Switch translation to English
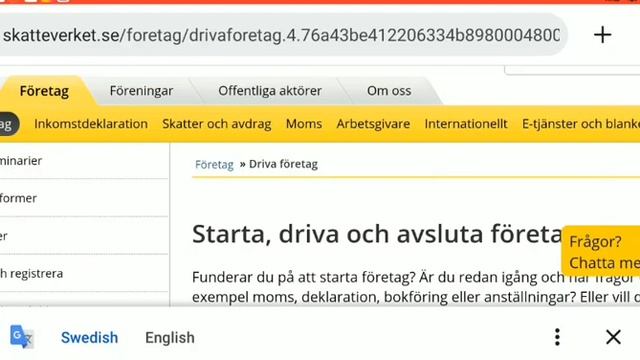The image size is (640, 360). 170,338
